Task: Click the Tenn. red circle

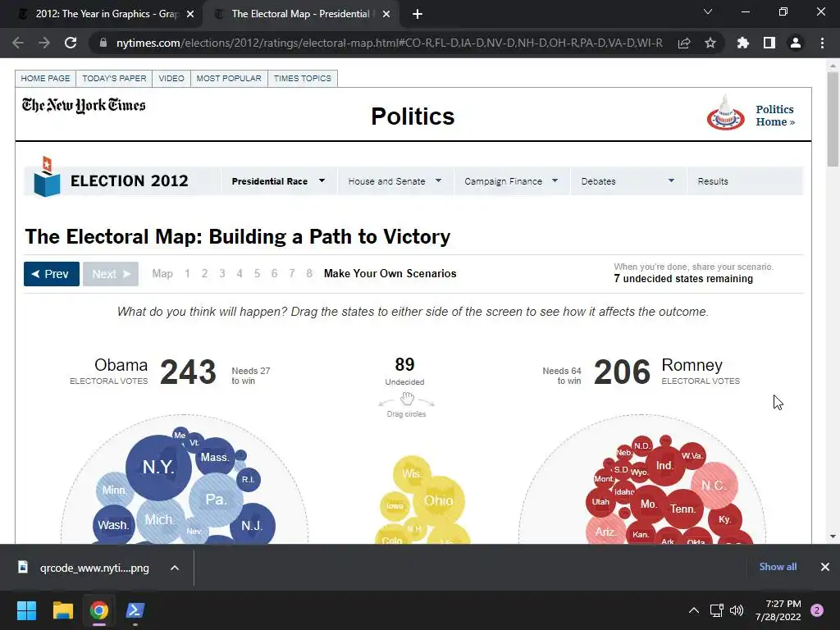Action: [x=683, y=509]
